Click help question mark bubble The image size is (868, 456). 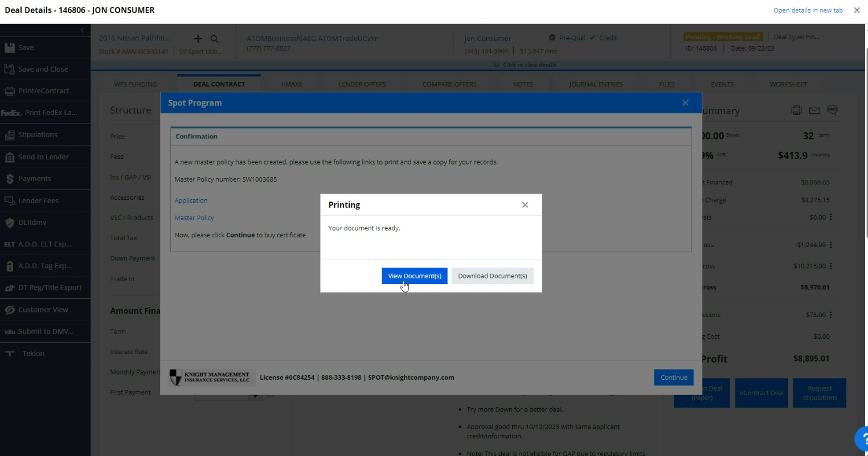click(862, 438)
